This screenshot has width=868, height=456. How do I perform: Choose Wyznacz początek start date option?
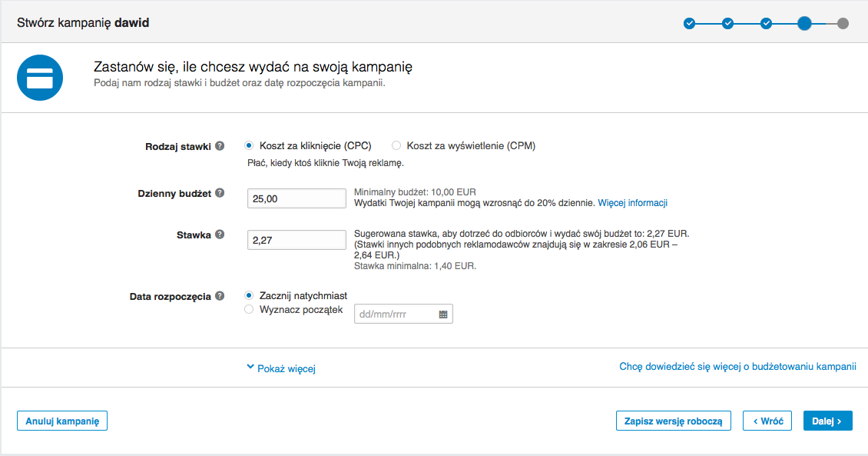coord(248,310)
